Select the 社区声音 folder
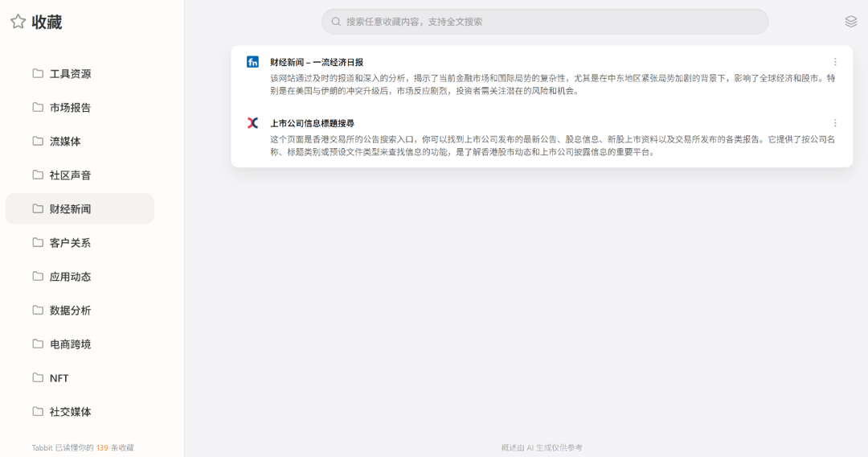The image size is (868, 457). pyautogui.click(x=70, y=175)
